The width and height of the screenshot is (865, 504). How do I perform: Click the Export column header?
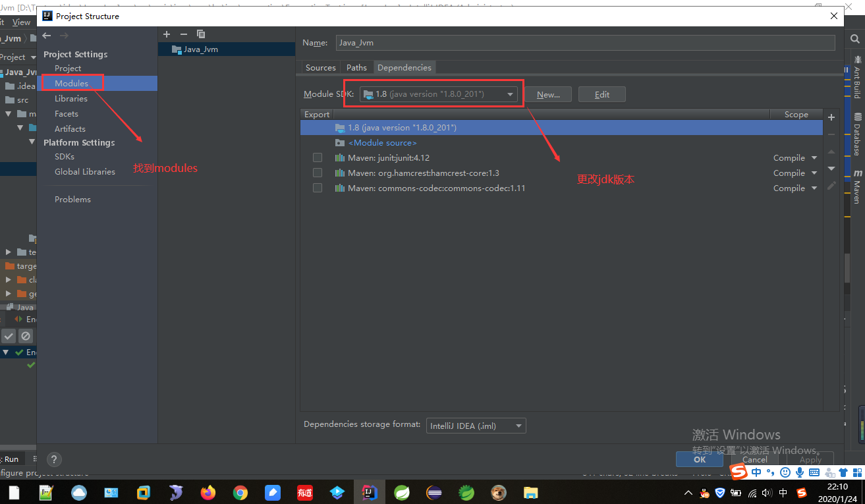[x=317, y=114]
